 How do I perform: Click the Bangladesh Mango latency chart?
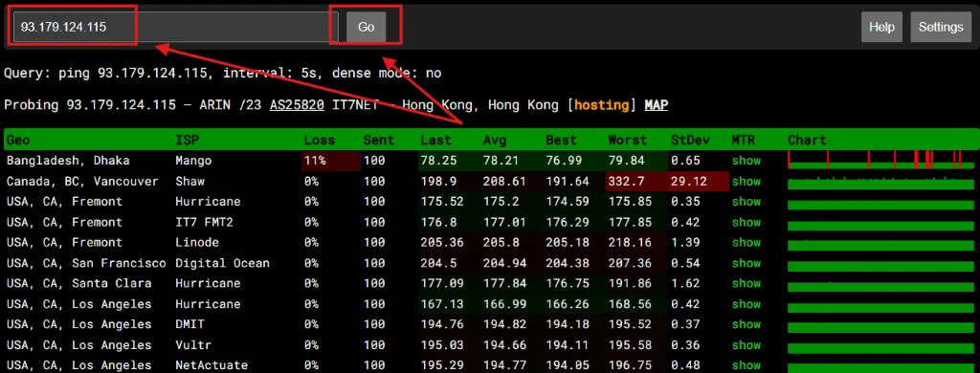(881, 160)
